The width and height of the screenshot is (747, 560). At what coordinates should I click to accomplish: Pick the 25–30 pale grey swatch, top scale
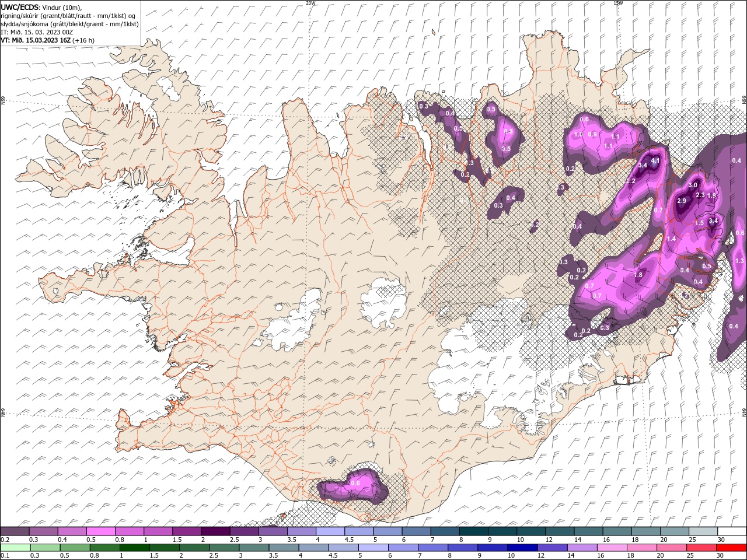pos(703,531)
